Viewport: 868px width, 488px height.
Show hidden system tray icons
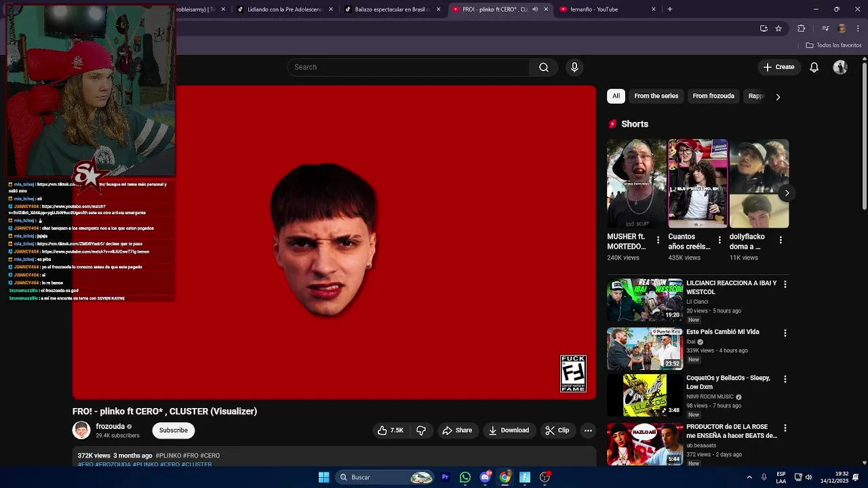pyautogui.click(x=749, y=477)
